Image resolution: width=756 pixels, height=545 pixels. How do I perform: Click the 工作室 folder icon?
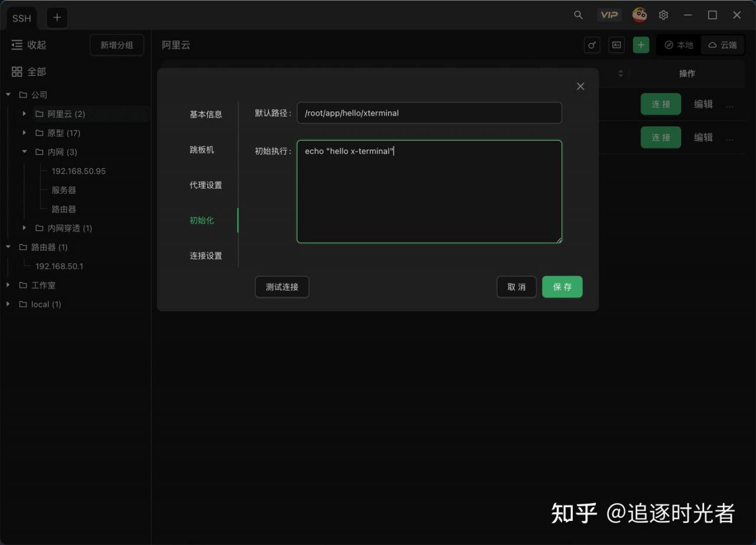coord(23,285)
